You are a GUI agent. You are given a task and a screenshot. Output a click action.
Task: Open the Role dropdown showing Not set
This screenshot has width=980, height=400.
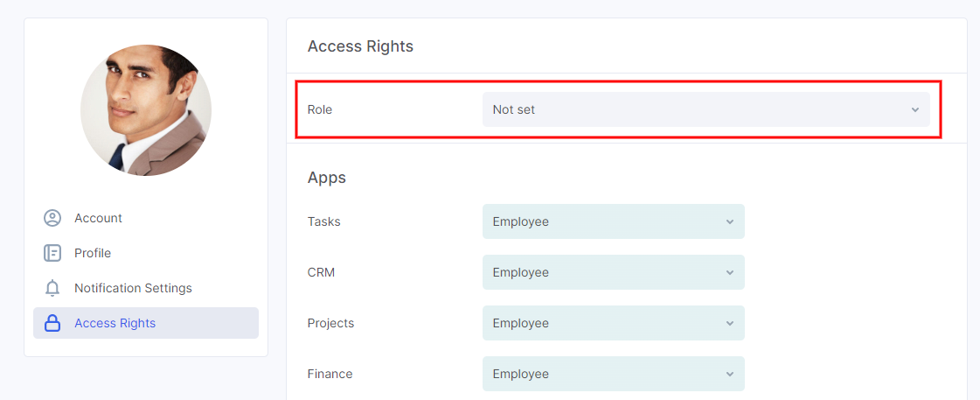(x=705, y=109)
